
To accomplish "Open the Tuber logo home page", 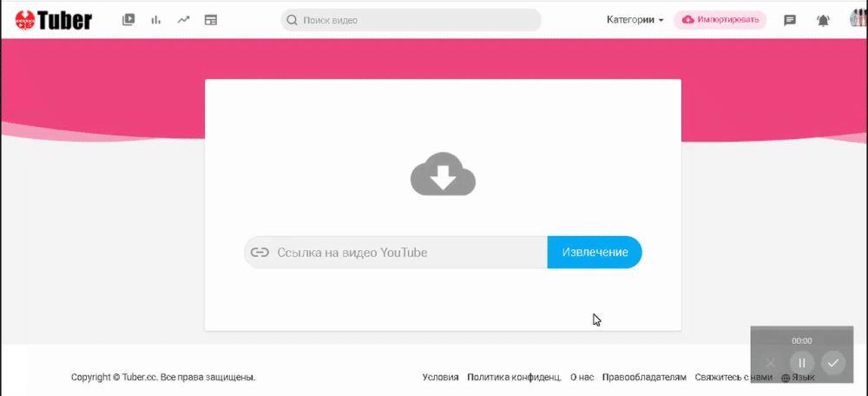I will (54, 21).
